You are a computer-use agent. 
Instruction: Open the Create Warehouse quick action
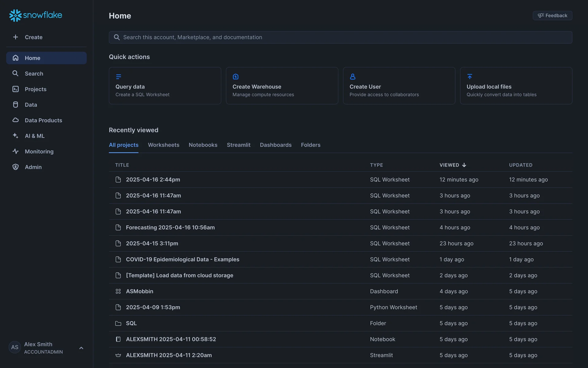[282, 86]
